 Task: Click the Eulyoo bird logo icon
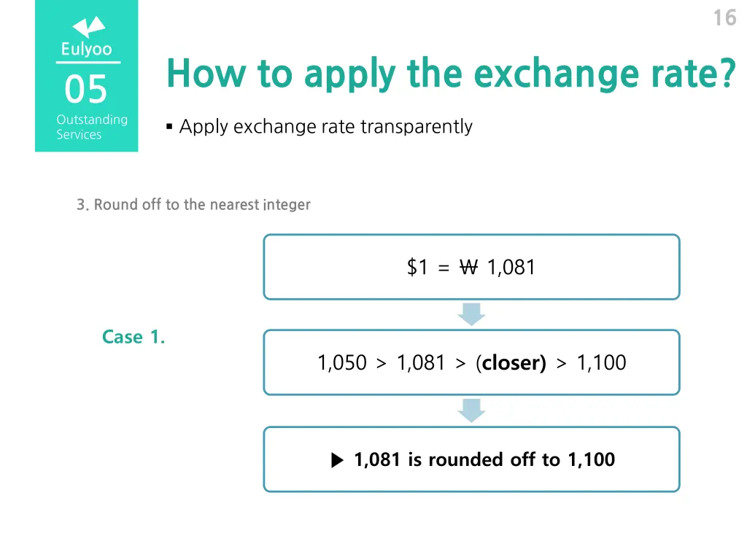(88, 27)
